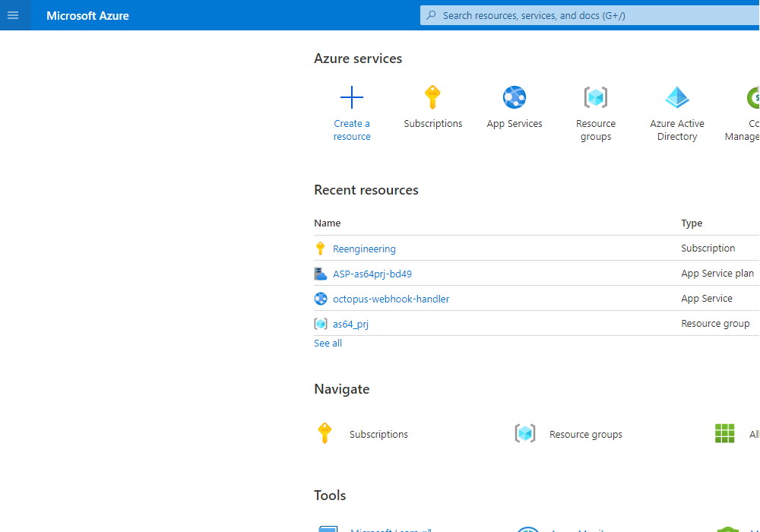Open the Create a resource label link
Viewport: 760px width, 532px height.
point(352,130)
